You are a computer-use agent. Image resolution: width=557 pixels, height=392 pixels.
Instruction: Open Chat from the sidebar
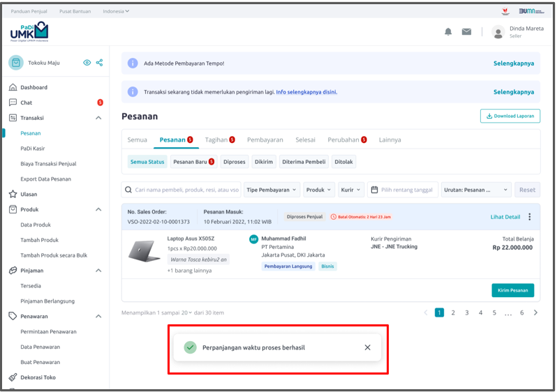[x=27, y=103]
